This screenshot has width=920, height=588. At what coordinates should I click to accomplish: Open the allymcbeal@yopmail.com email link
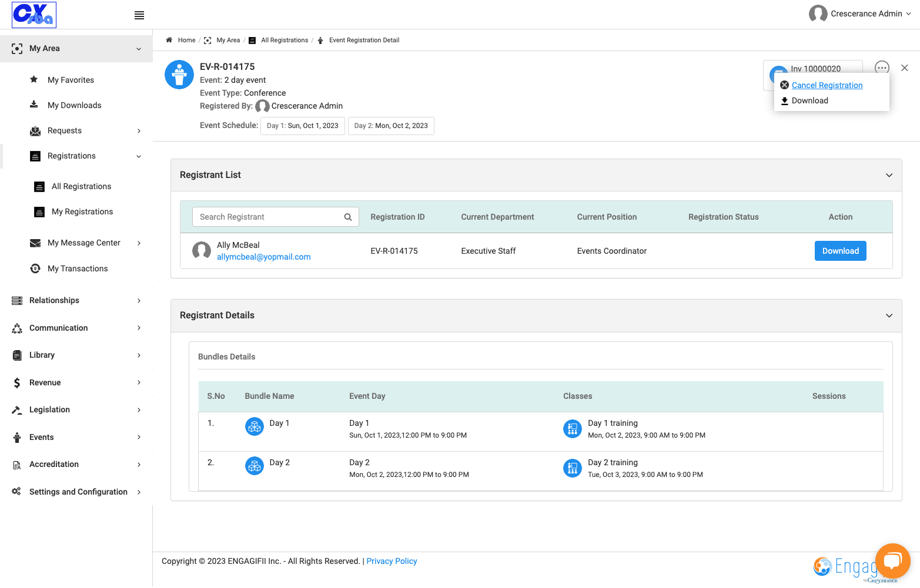tap(264, 257)
